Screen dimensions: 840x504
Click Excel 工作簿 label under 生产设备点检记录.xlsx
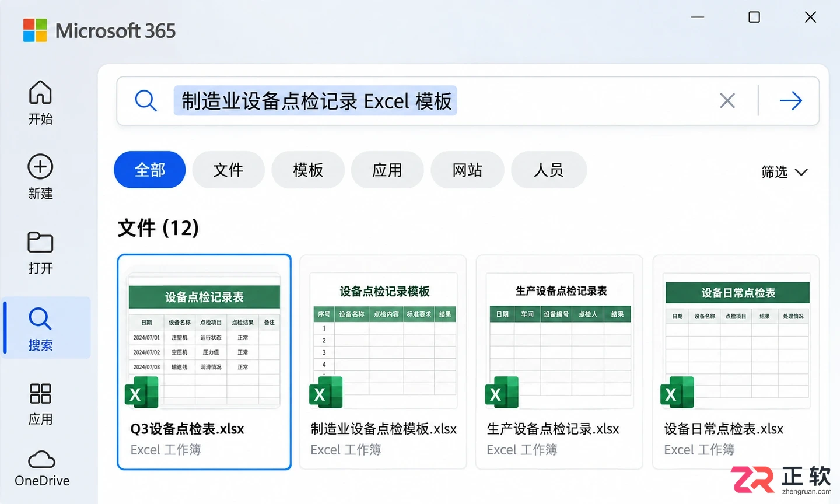coord(522,450)
